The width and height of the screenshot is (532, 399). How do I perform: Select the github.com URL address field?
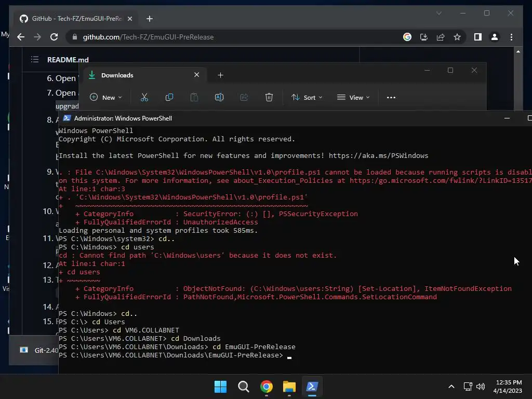click(x=148, y=37)
